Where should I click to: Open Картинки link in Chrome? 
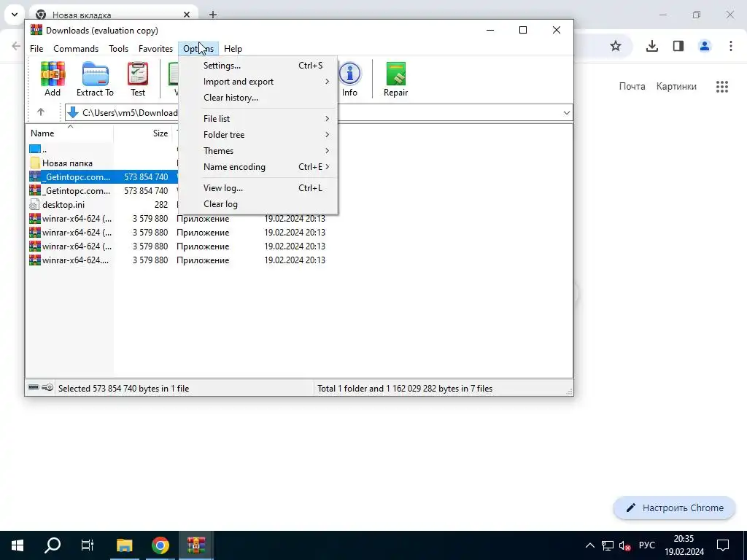pos(676,86)
